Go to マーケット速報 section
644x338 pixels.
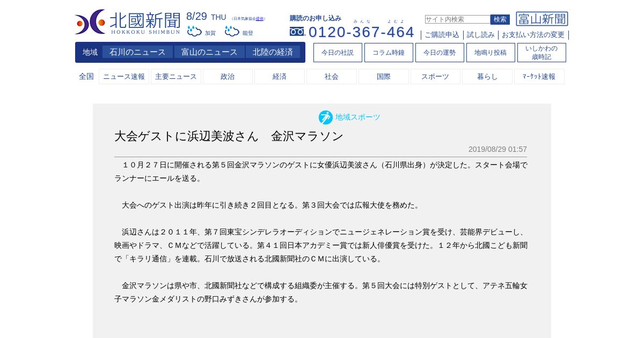[539, 77]
